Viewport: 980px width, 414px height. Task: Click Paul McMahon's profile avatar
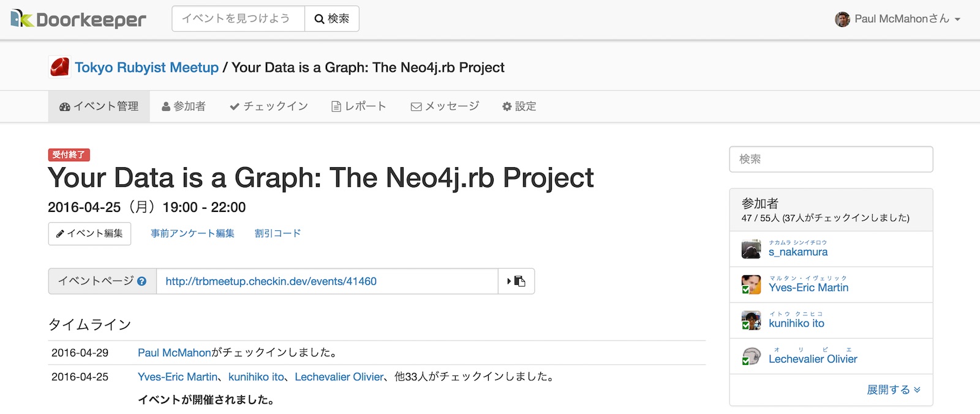click(x=843, y=19)
